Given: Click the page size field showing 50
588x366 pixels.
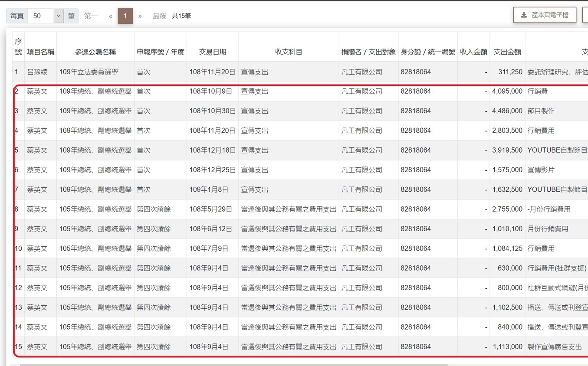Looking at the screenshot, I should (40, 16).
